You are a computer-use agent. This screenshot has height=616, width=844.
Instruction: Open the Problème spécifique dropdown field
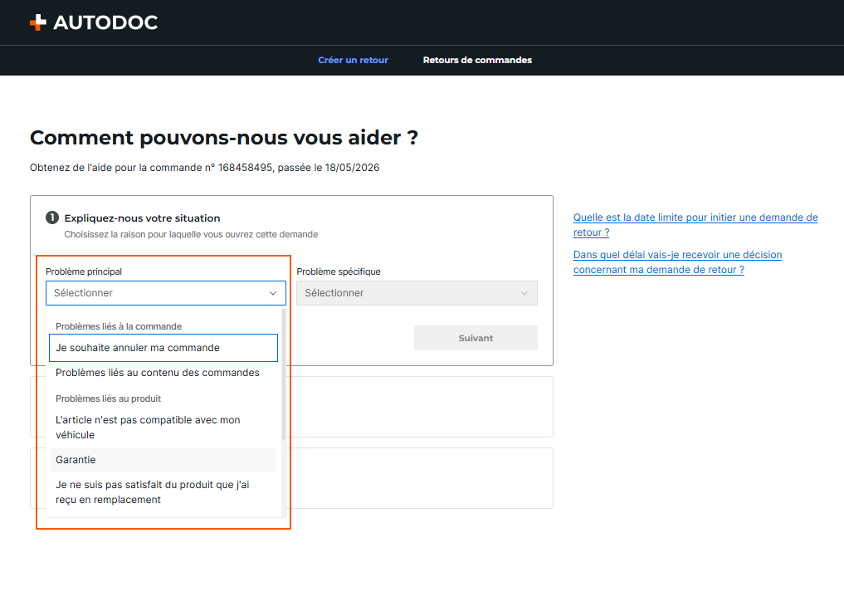pos(417,293)
